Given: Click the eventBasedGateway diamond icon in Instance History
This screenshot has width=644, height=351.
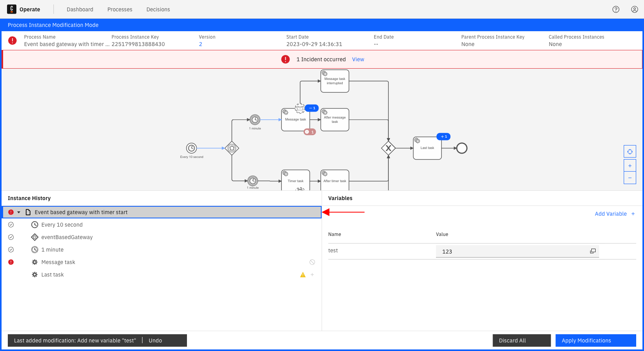Looking at the screenshot, I should click(x=35, y=237).
